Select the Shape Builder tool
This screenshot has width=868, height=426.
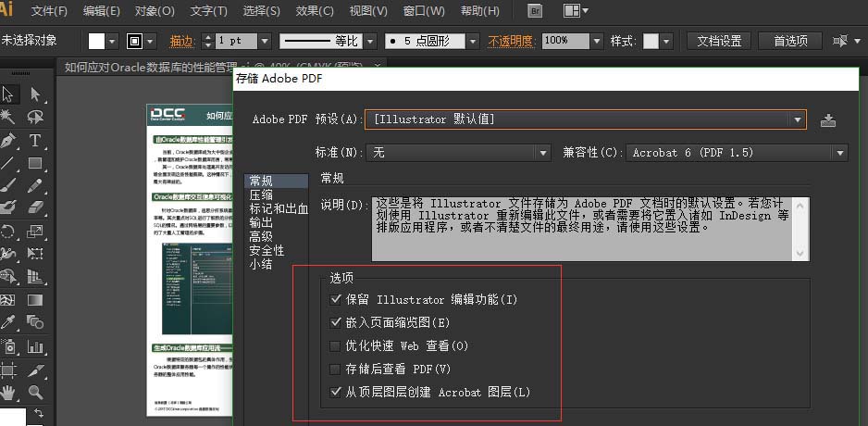pyautogui.click(x=7, y=276)
